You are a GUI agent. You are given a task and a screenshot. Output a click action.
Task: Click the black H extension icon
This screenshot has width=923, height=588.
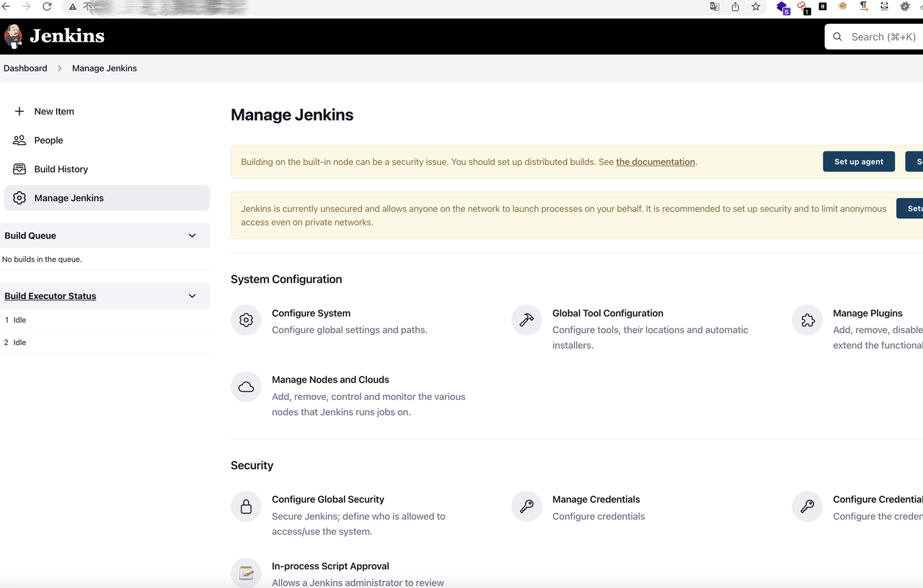823,6
